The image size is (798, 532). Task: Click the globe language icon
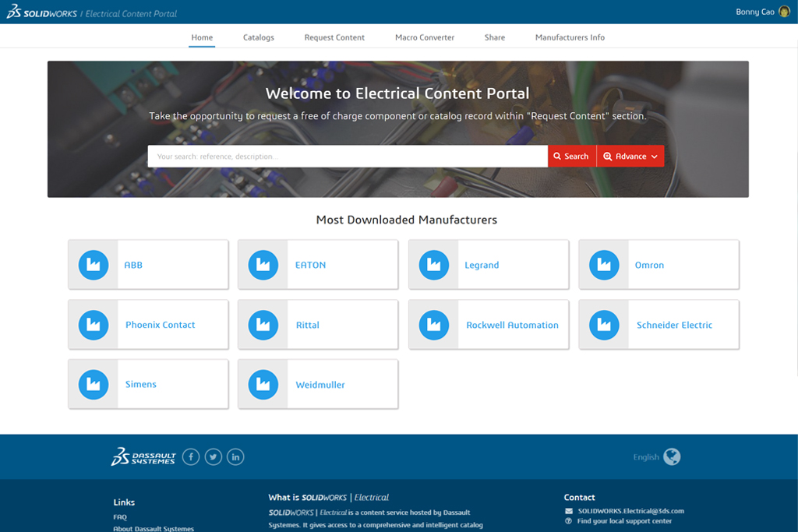(672, 456)
